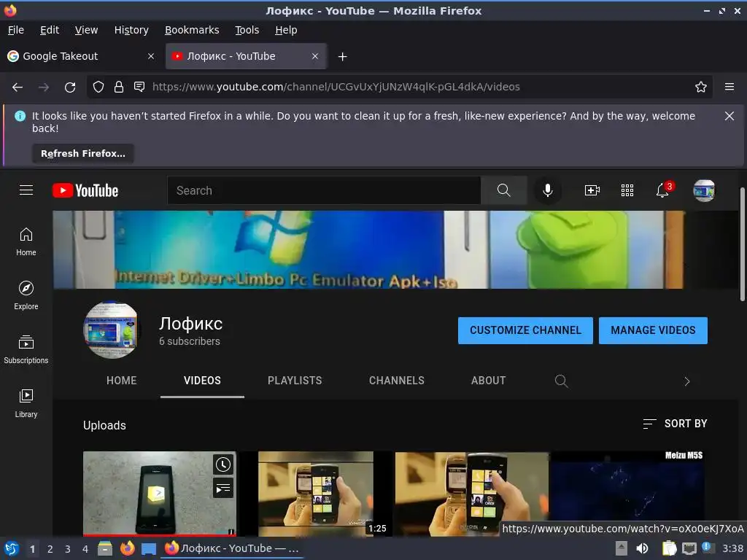Click the YouTube logo
Viewport: 747px width, 560px height.
pyautogui.click(x=85, y=190)
